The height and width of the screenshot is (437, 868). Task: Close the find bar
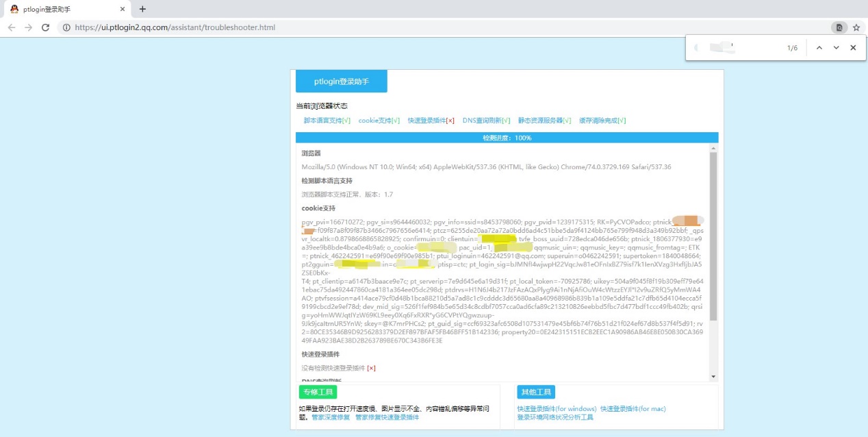(853, 47)
